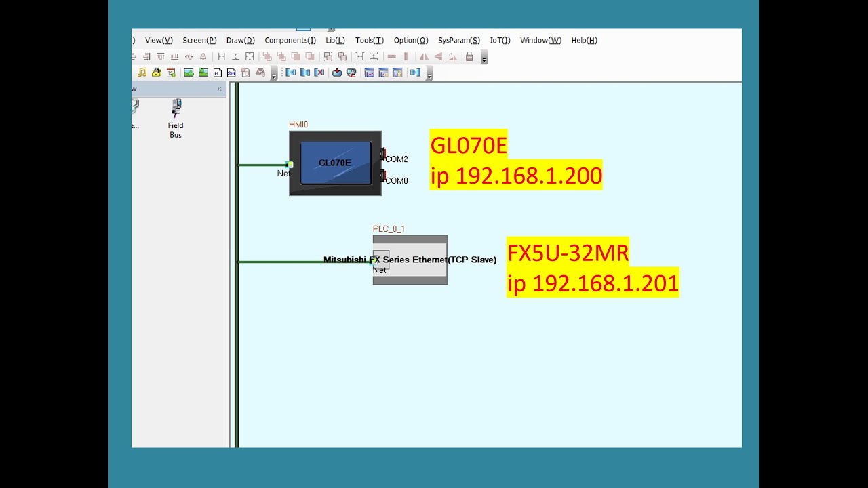
Task: Open the Draw menu
Action: point(240,41)
